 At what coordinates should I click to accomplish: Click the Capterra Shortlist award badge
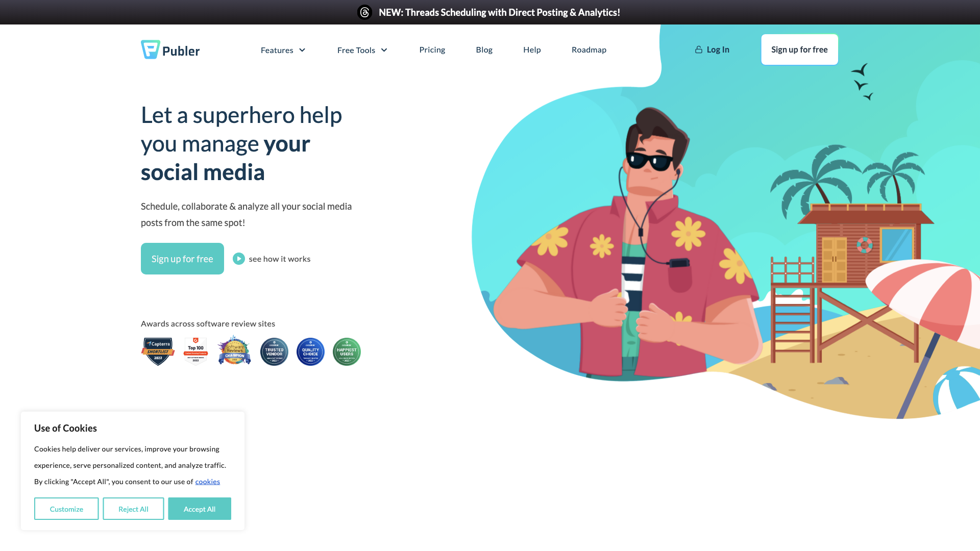158,350
